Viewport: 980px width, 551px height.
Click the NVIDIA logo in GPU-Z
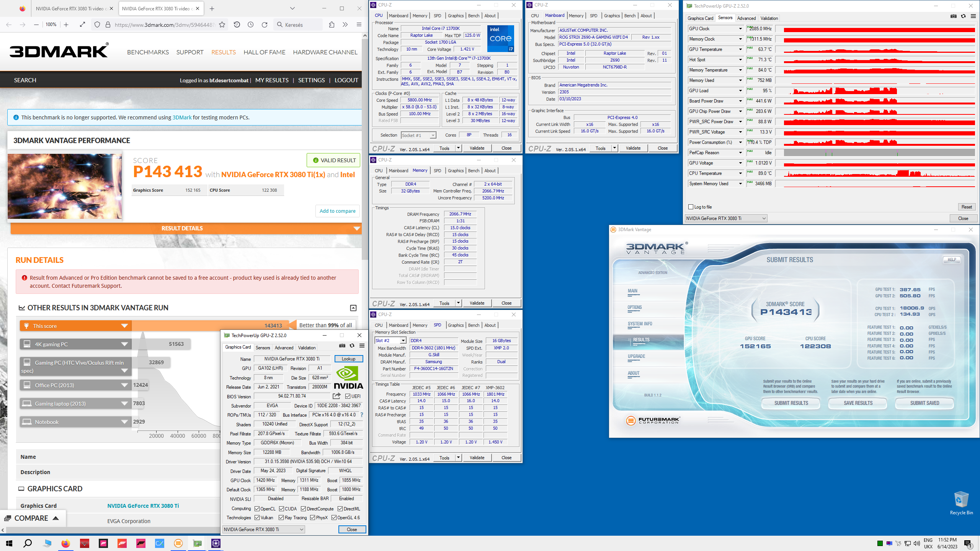pos(348,378)
